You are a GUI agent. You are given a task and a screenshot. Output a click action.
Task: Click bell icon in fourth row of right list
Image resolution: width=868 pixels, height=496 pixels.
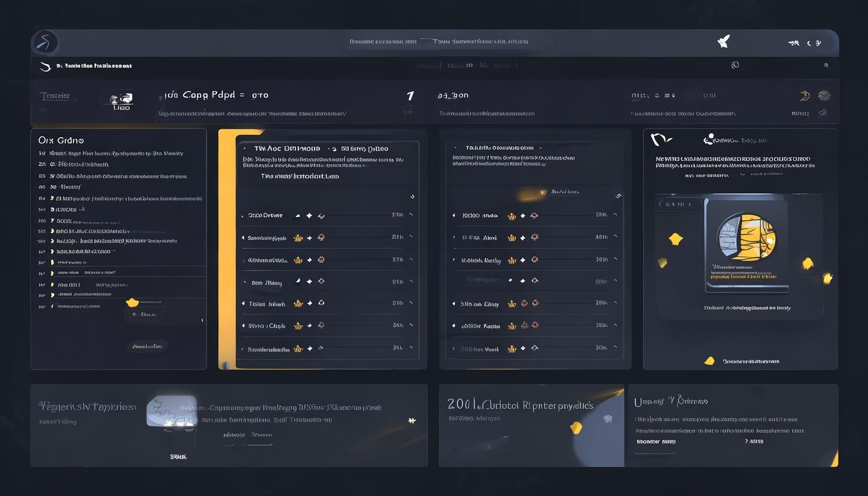tap(534, 281)
